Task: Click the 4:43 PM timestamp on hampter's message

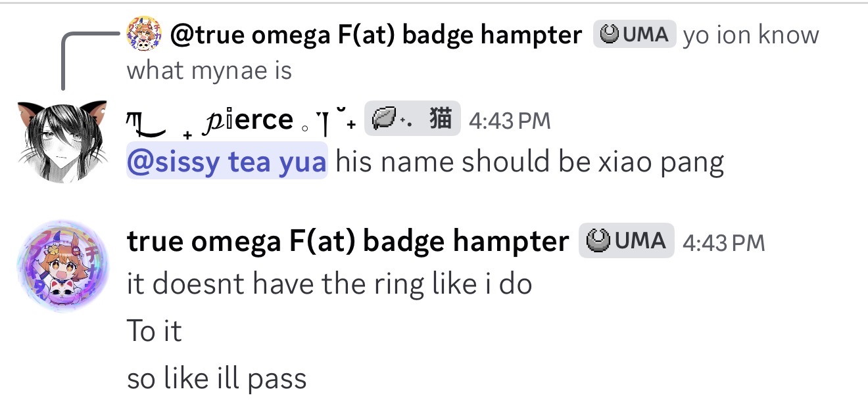Action: click(723, 242)
